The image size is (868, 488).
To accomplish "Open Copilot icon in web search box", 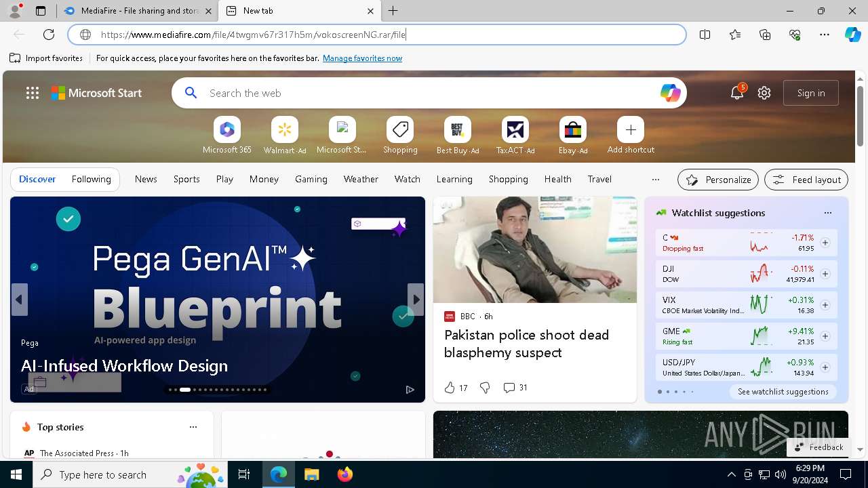I will pyautogui.click(x=670, y=93).
